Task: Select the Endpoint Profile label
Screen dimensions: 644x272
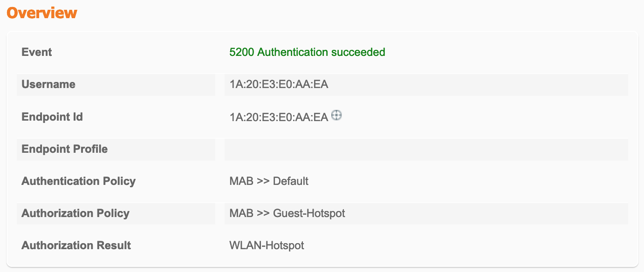Action: pos(65,149)
